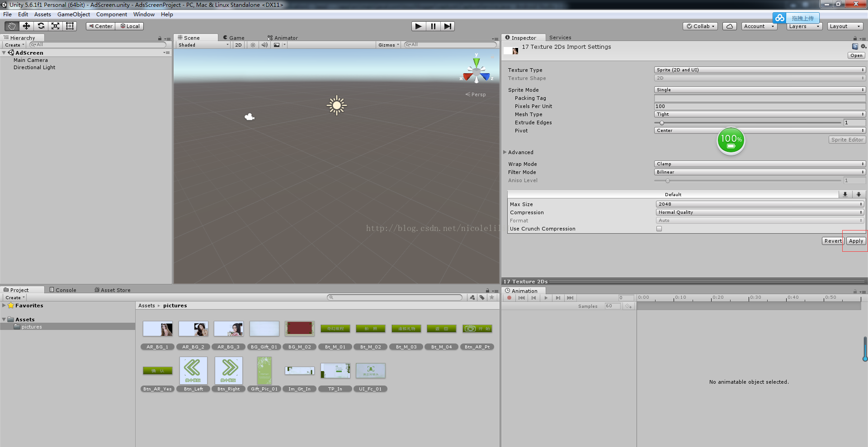Select the Scale tool
Viewport: 868px width, 447px height.
pyautogui.click(x=55, y=26)
